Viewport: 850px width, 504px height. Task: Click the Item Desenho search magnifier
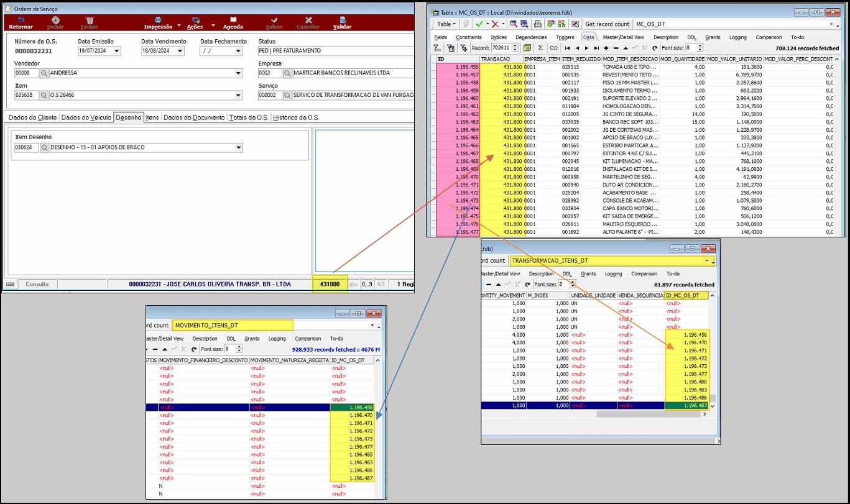[x=44, y=148]
